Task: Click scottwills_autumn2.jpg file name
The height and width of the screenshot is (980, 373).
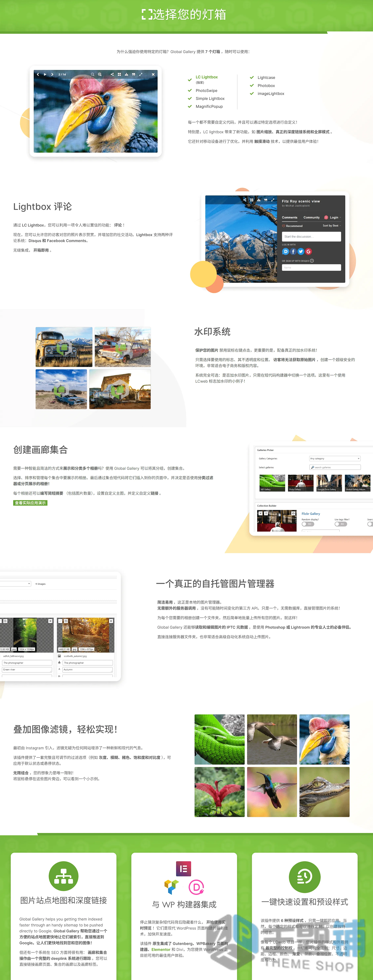Action: (x=75, y=656)
